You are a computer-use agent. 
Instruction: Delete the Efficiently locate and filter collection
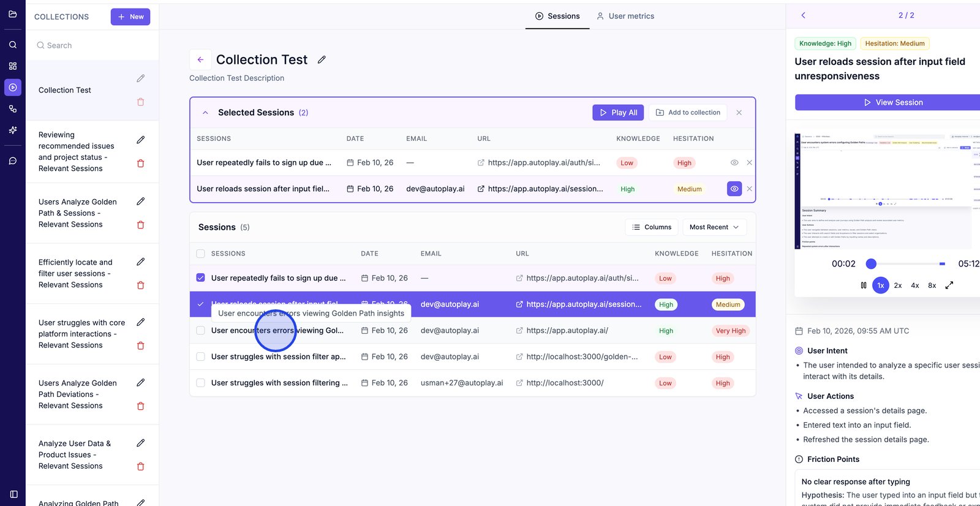[x=141, y=285]
